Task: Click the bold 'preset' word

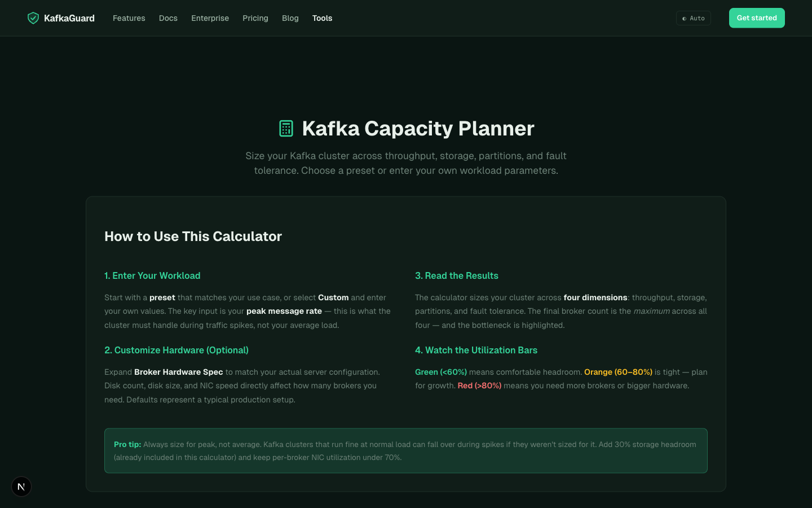Action: point(162,297)
